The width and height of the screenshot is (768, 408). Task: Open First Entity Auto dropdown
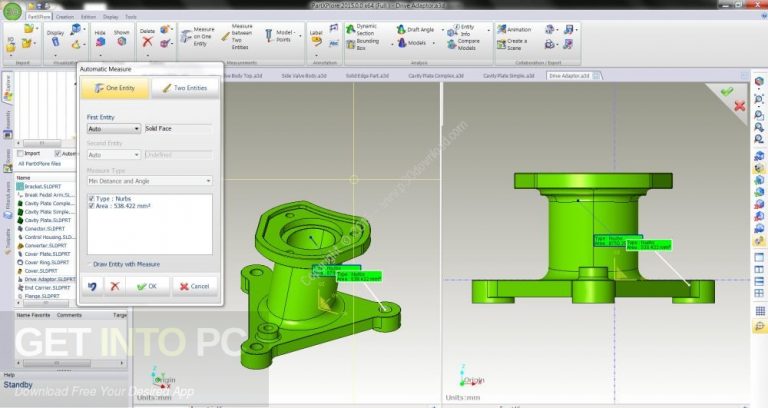(x=114, y=129)
